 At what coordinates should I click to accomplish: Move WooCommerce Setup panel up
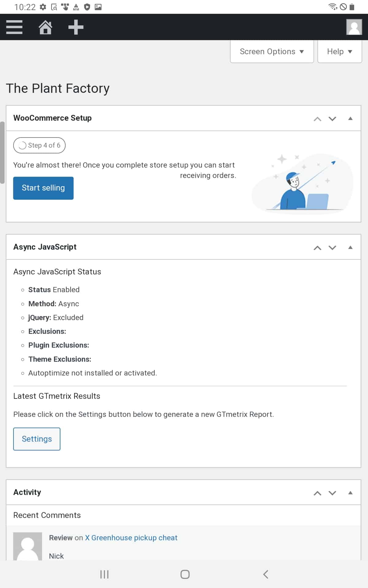317,119
